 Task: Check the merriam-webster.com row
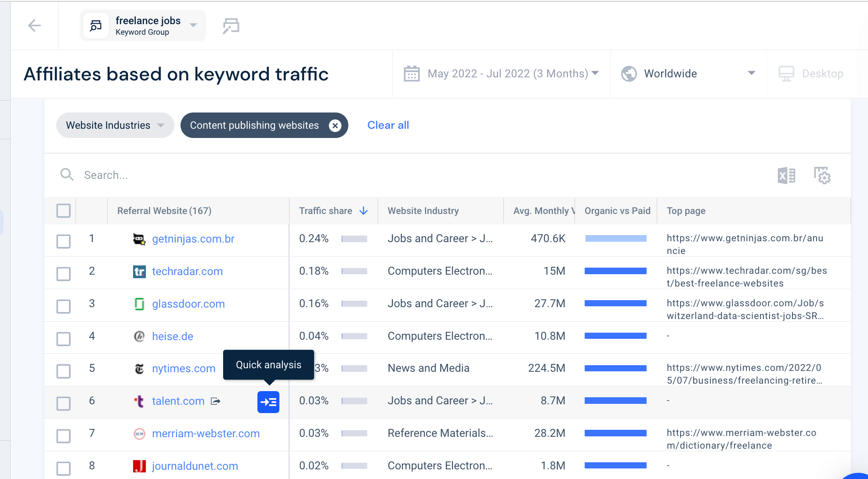coord(64,436)
